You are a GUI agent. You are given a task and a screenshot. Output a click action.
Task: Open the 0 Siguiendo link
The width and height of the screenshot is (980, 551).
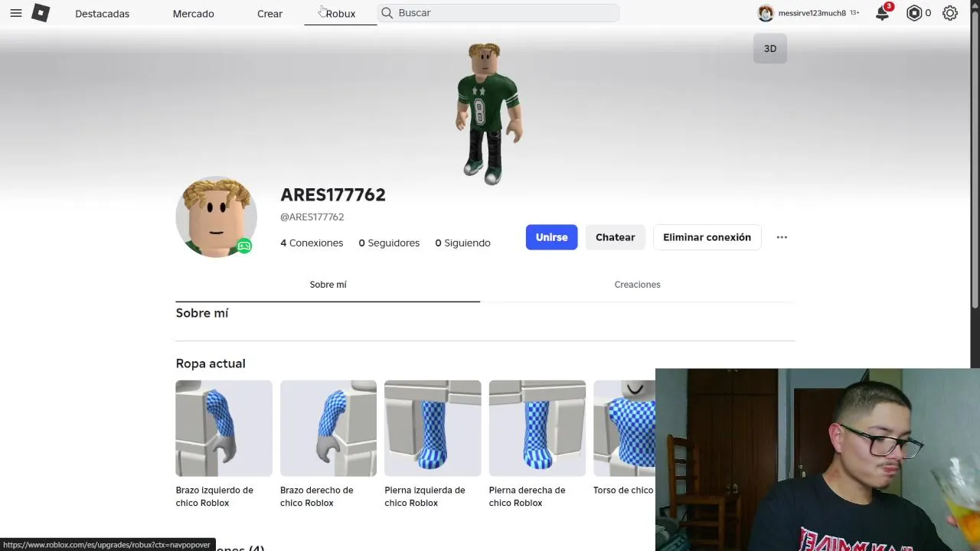click(x=462, y=243)
